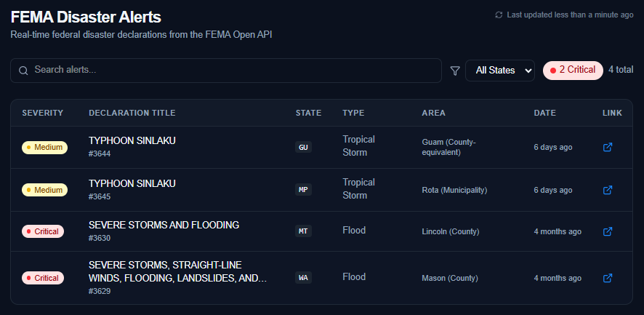
Task: Click the refresh icon beside Last updated
Action: coord(499,15)
